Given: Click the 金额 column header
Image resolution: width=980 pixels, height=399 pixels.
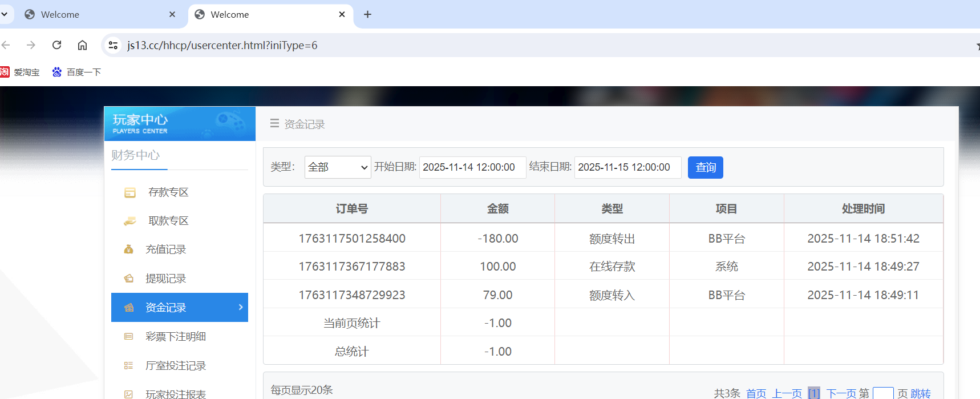Looking at the screenshot, I should click(x=498, y=209).
